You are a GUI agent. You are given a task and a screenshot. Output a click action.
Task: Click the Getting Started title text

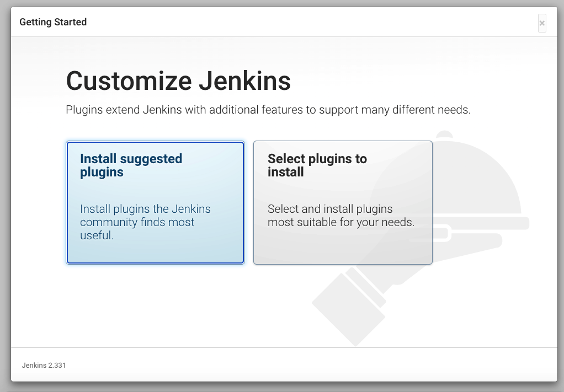point(53,22)
